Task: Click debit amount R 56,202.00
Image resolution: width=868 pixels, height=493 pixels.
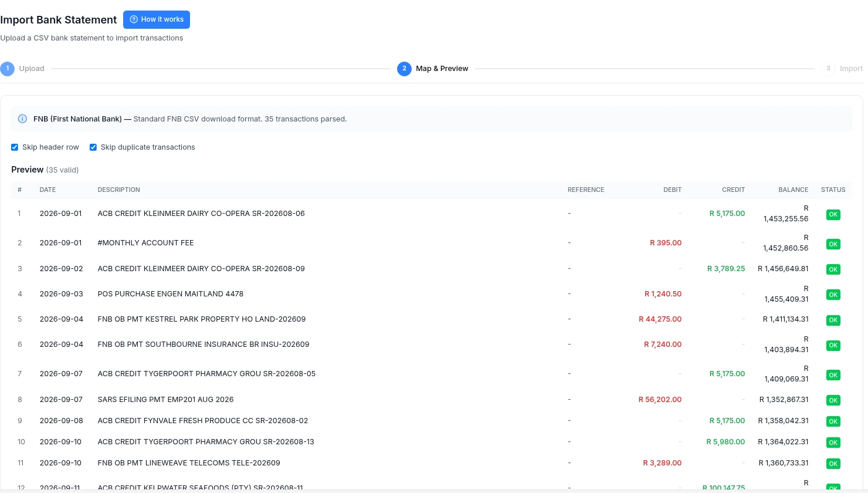Action: (660, 400)
